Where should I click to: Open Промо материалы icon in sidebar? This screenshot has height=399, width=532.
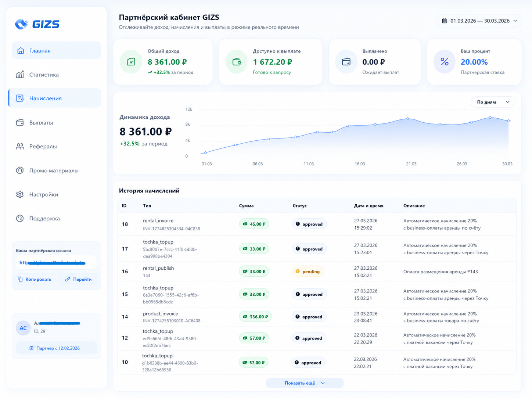tap(20, 170)
